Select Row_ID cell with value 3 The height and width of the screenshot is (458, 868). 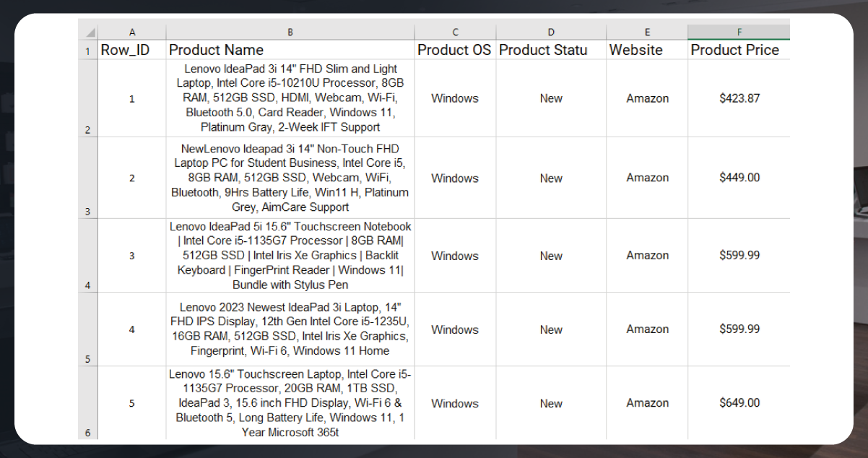(132, 256)
